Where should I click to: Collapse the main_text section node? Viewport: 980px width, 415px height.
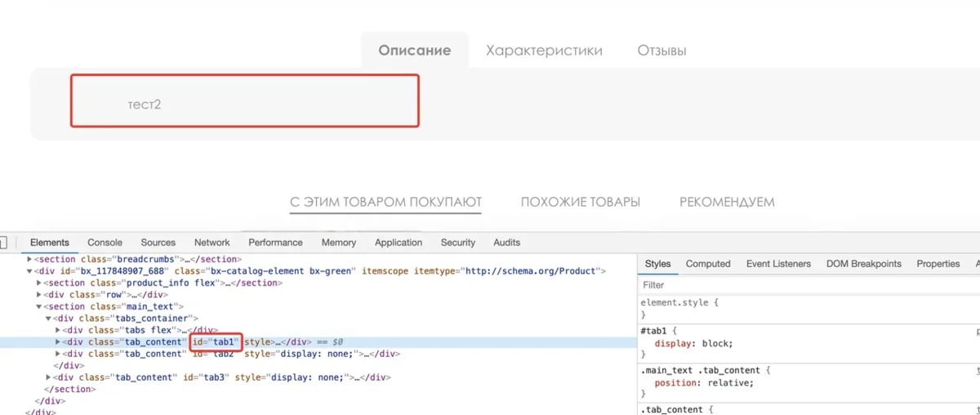click(x=39, y=306)
